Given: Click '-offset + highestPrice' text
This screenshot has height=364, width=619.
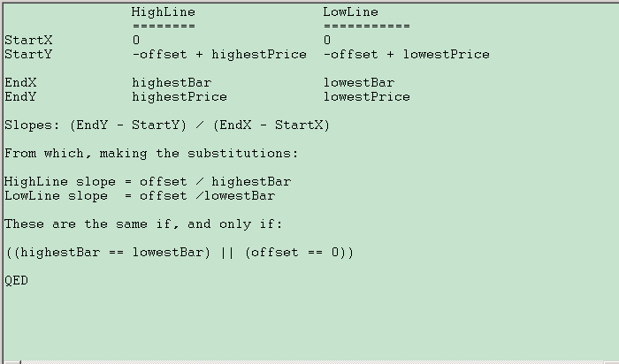Looking at the screenshot, I should tap(219, 55).
